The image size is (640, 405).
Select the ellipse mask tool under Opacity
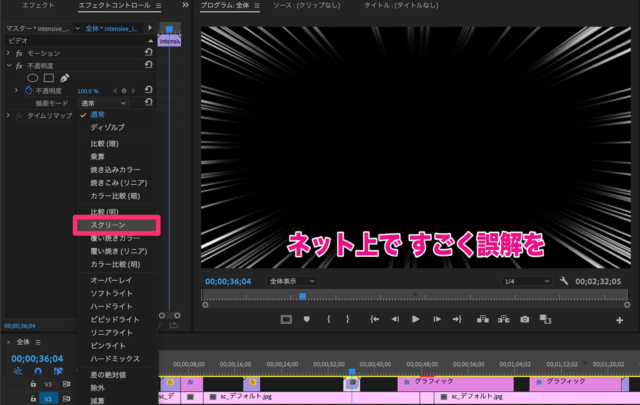click(32, 78)
